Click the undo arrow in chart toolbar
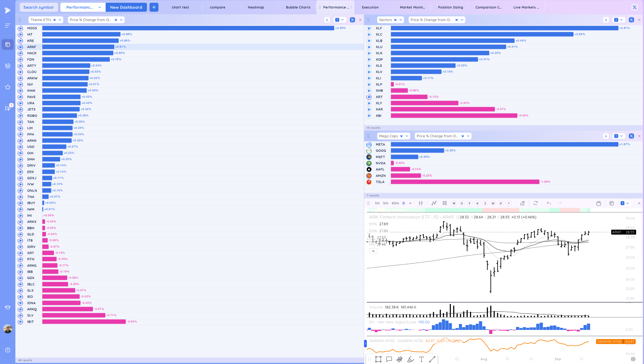 pos(549,203)
